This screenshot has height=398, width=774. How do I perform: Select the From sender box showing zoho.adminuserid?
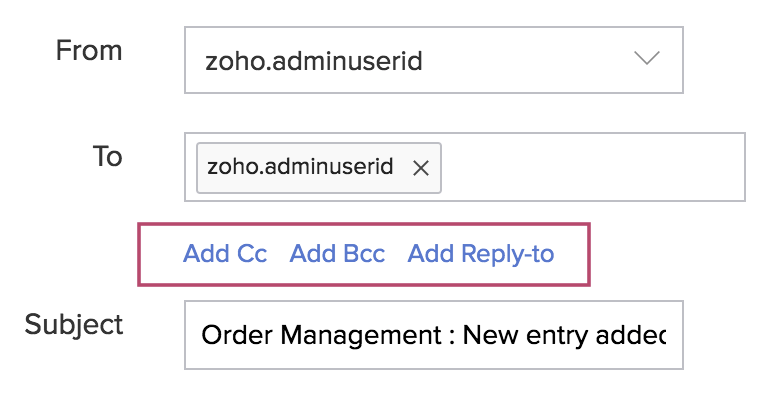tap(434, 60)
